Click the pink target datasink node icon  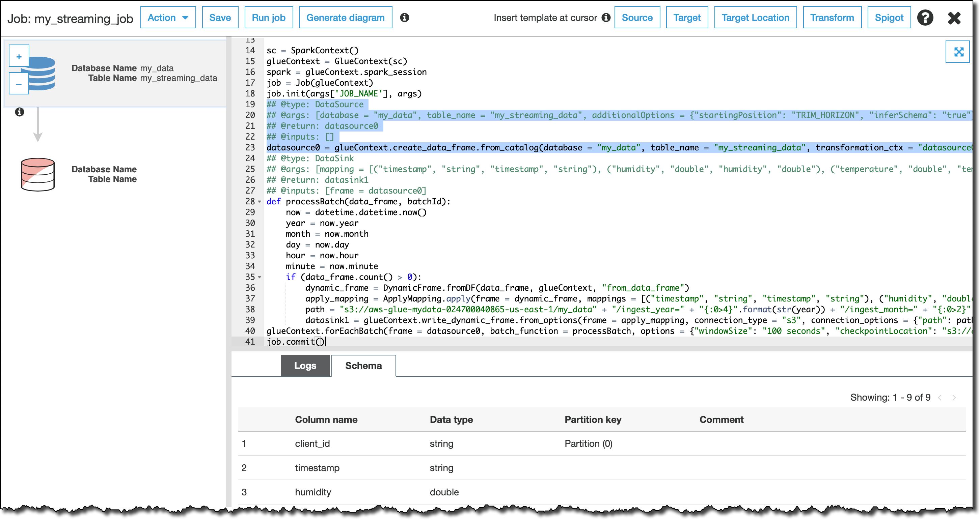(x=37, y=174)
